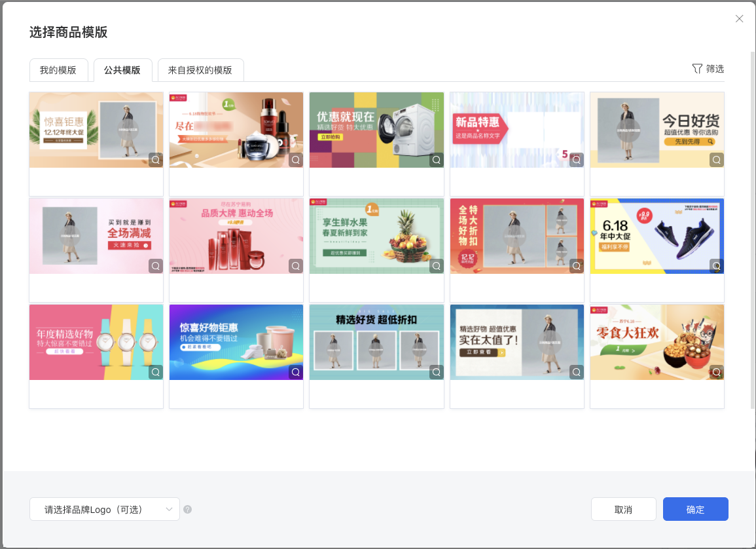Viewport: 756px width, 549px height.
Task: Click the magnifier icon on the 新品特惠 template
Action: coord(576,159)
